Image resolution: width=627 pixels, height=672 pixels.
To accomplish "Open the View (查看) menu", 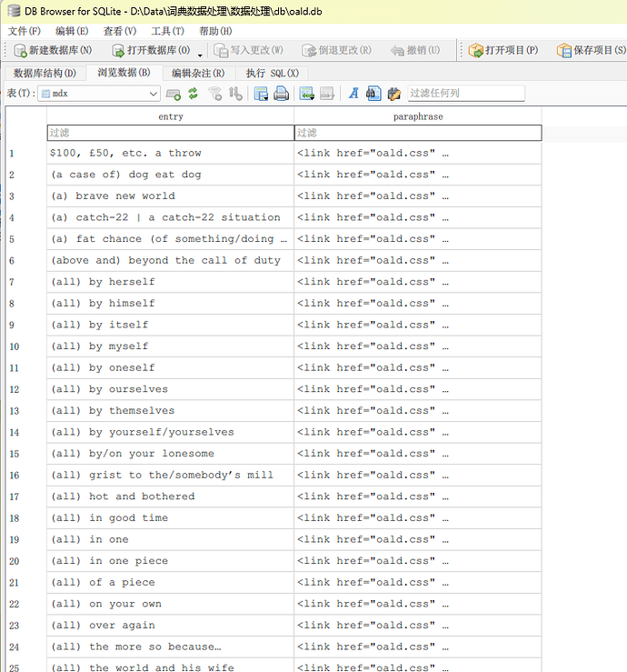I will pyautogui.click(x=120, y=31).
